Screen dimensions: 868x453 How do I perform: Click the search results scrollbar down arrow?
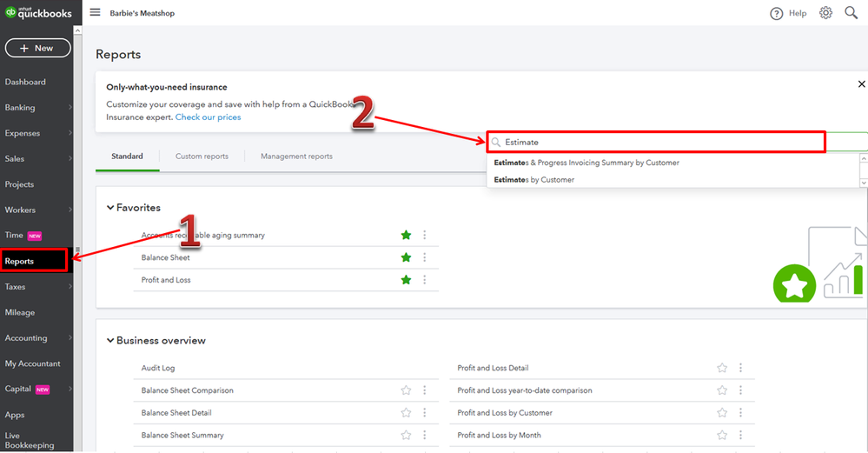[864, 183]
